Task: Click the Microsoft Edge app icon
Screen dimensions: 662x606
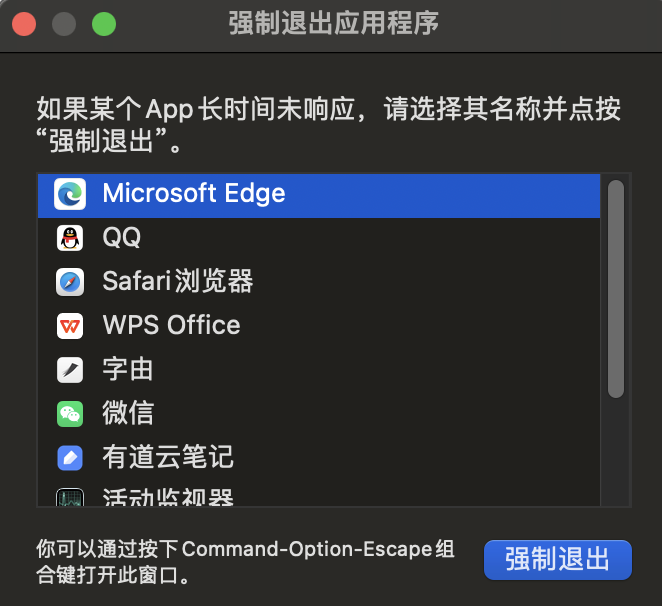Action: [70, 194]
